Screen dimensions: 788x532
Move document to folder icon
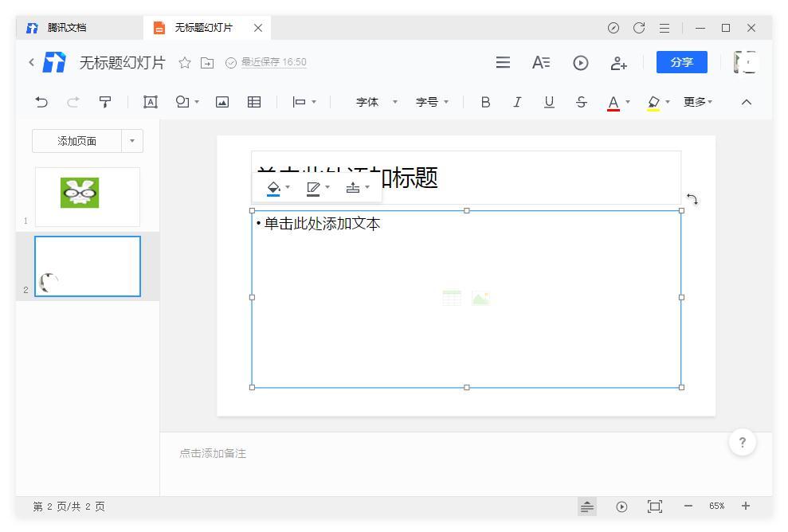pyautogui.click(x=207, y=63)
